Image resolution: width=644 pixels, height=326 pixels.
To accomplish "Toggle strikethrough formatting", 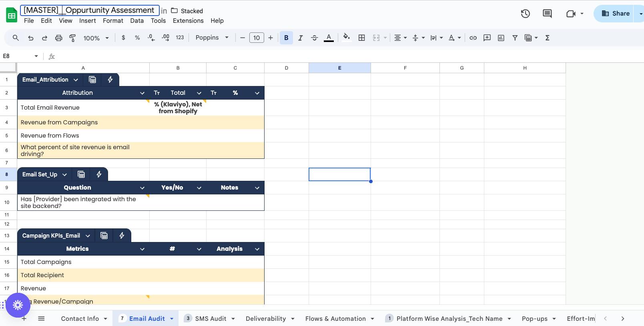I will (314, 38).
